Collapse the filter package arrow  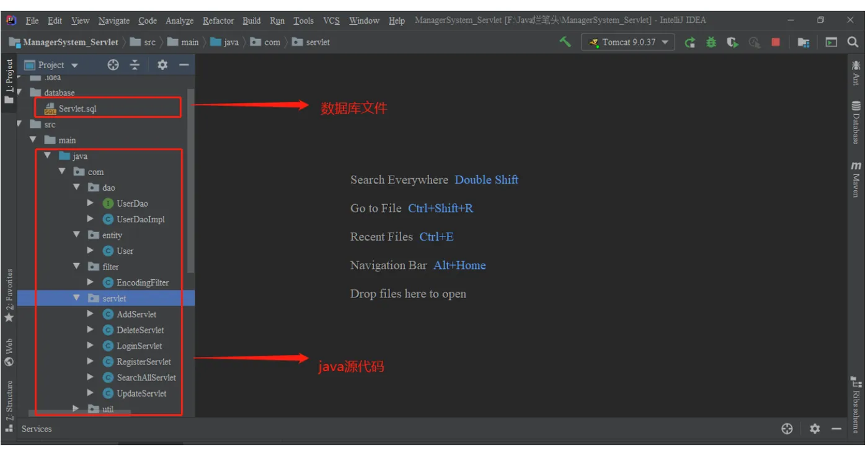76,266
